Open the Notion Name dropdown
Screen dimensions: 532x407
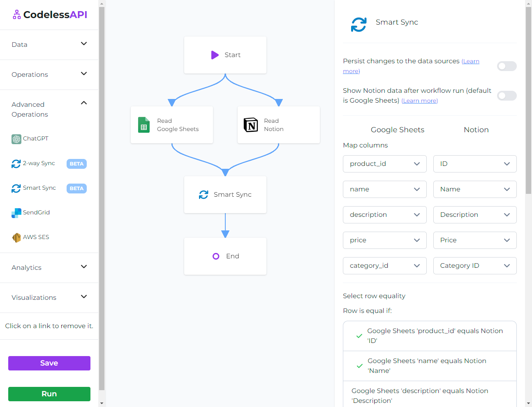[x=475, y=189]
